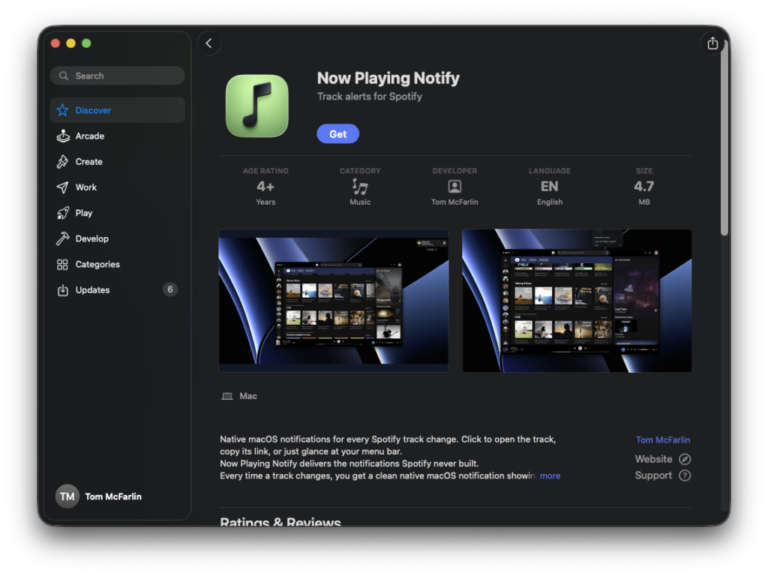
Task: Click the Now Playing Notify title
Action: (388, 78)
